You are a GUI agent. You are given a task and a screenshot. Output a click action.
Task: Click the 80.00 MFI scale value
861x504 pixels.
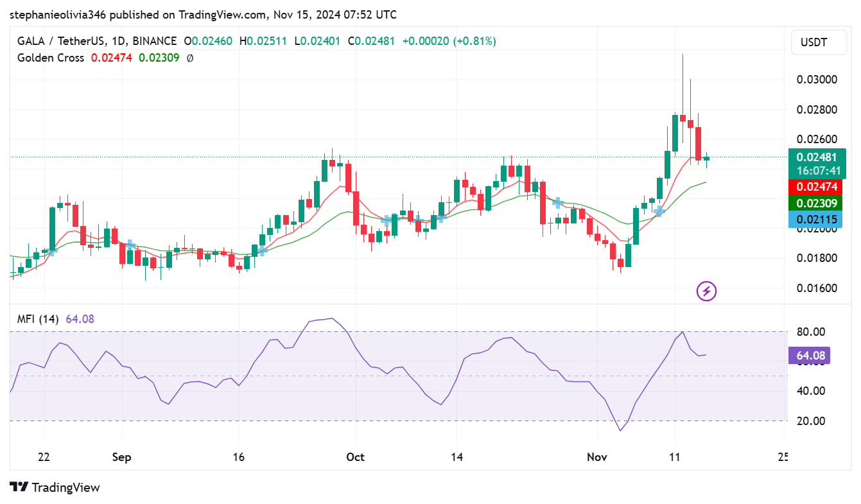tap(811, 332)
